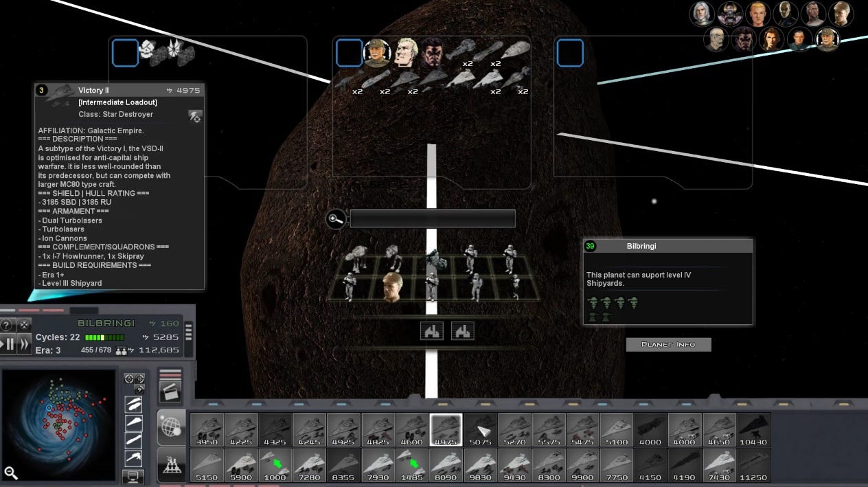This screenshot has width=868, height=487.
Task: Queue the ship costing 3950
Action: coord(207,430)
